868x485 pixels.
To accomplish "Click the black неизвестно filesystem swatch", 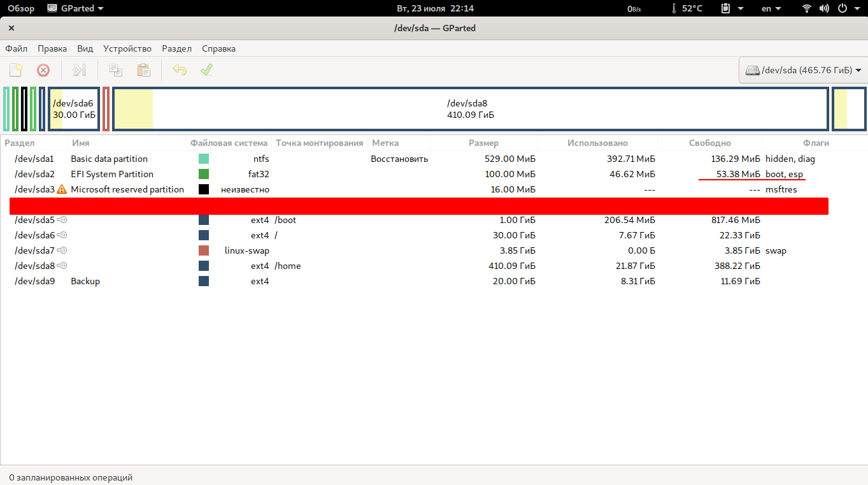I will [x=204, y=189].
